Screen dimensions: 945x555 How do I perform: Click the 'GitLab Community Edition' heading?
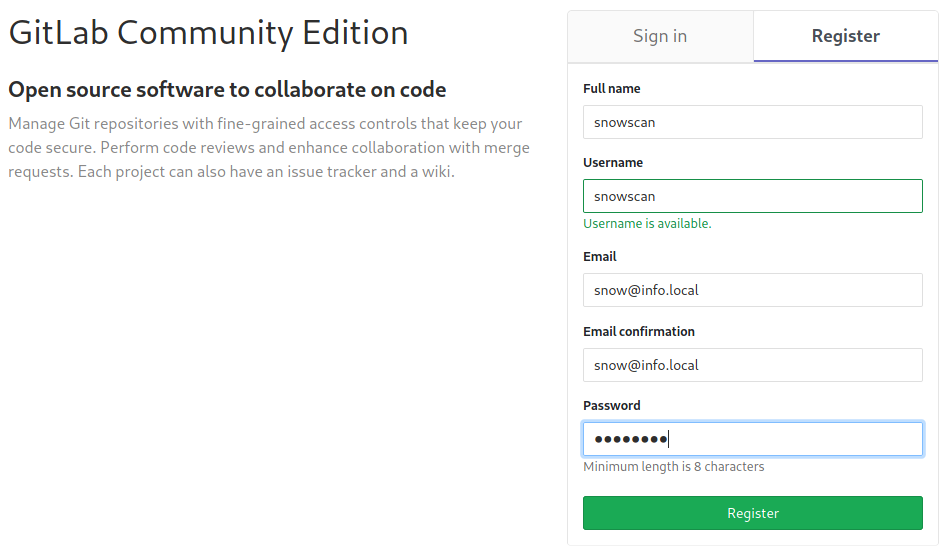point(208,33)
